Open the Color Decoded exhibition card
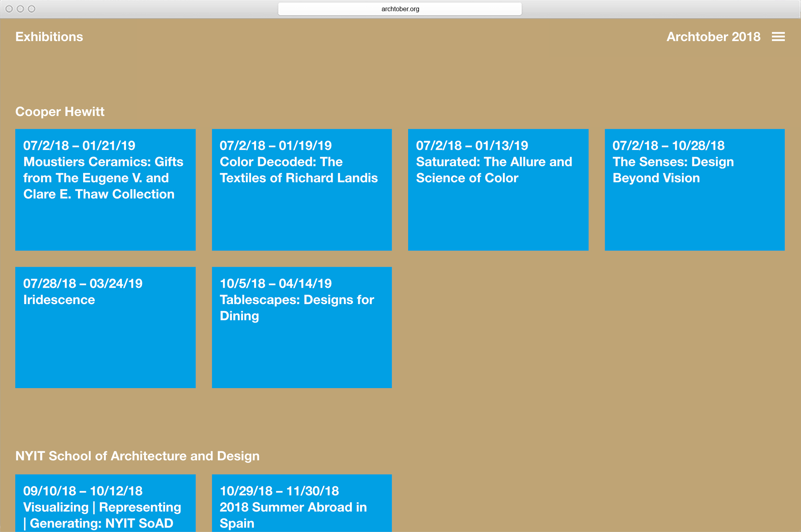Image resolution: width=801 pixels, height=532 pixels. [302, 190]
